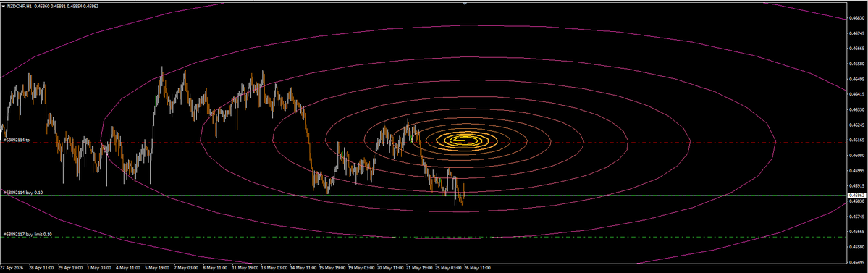The image size is (868, 273).
Task: Select the #68892114 tp order label
Action: tap(16, 140)
